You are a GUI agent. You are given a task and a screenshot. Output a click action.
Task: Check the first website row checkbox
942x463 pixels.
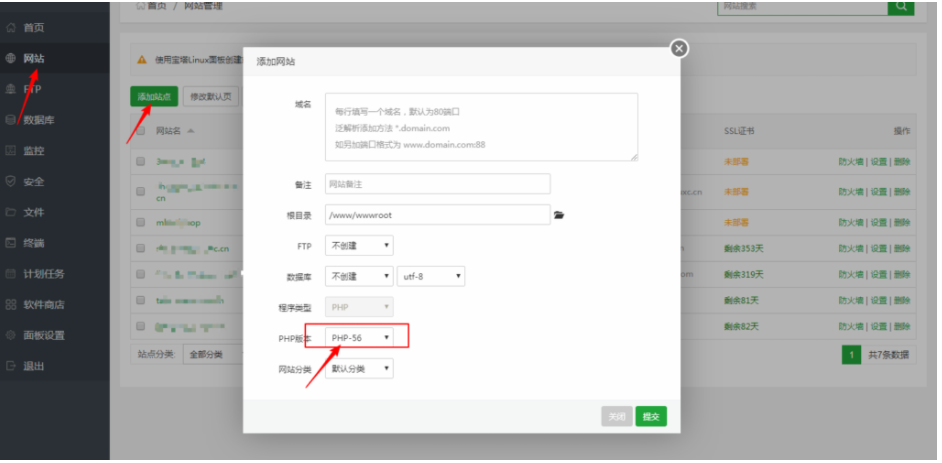141,161
